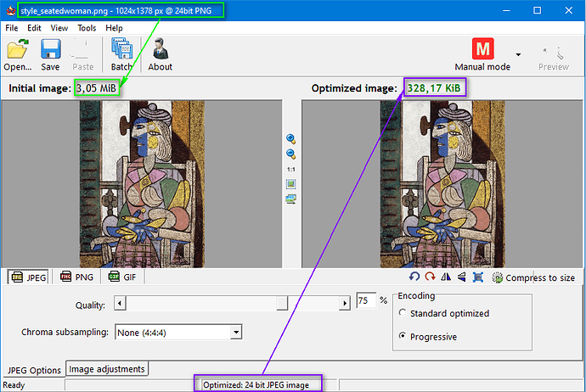Click the dual image view icon
586x392 pixels.
(290, 199)
